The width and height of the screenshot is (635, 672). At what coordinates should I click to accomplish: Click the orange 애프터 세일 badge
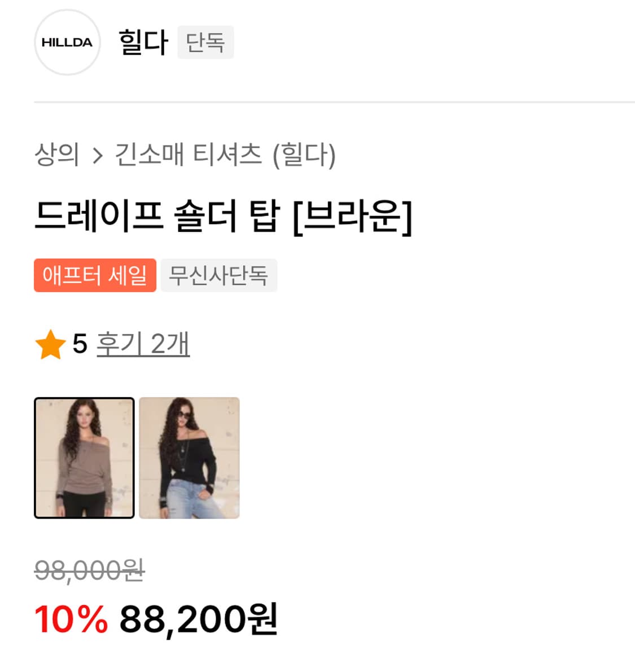pyautogui.click(x=95, y=275)
